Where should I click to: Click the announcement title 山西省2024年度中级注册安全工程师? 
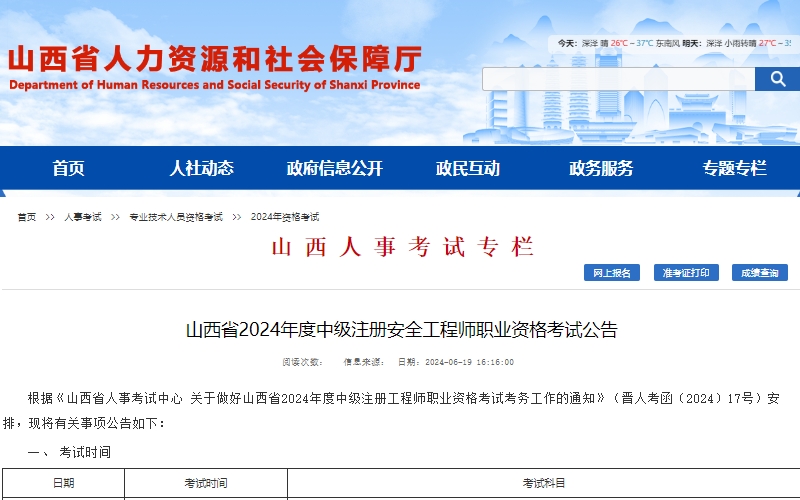[x=402, y=330]
